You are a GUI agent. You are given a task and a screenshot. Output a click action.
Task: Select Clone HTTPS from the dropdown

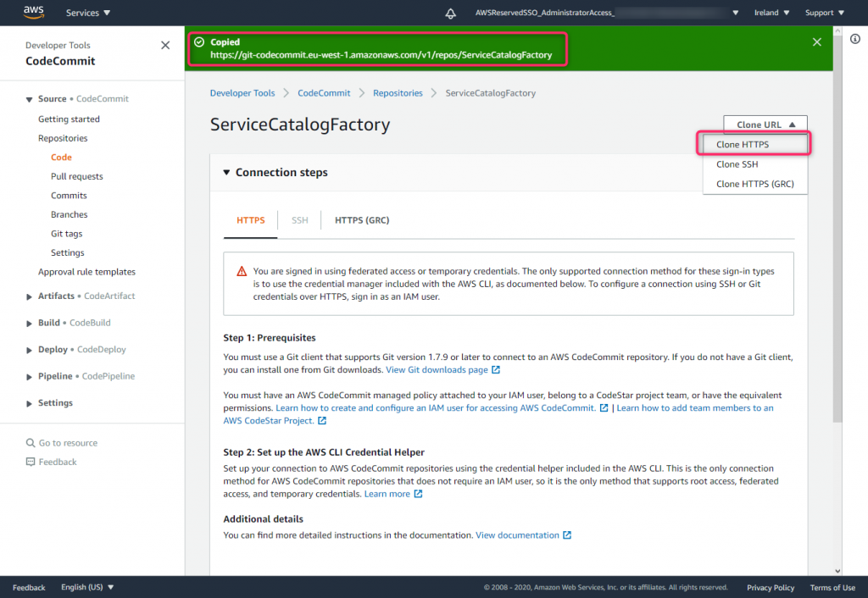(754, 144)
